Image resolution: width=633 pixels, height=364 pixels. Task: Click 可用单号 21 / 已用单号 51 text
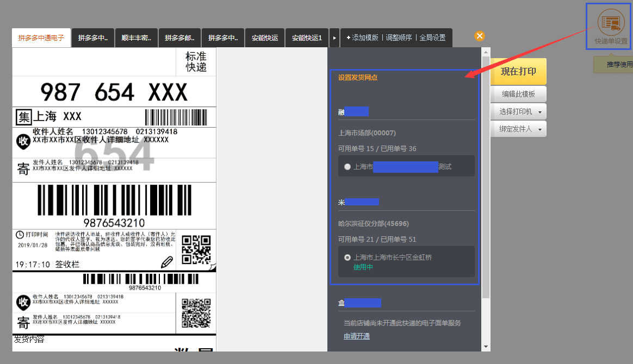(377, 240)
